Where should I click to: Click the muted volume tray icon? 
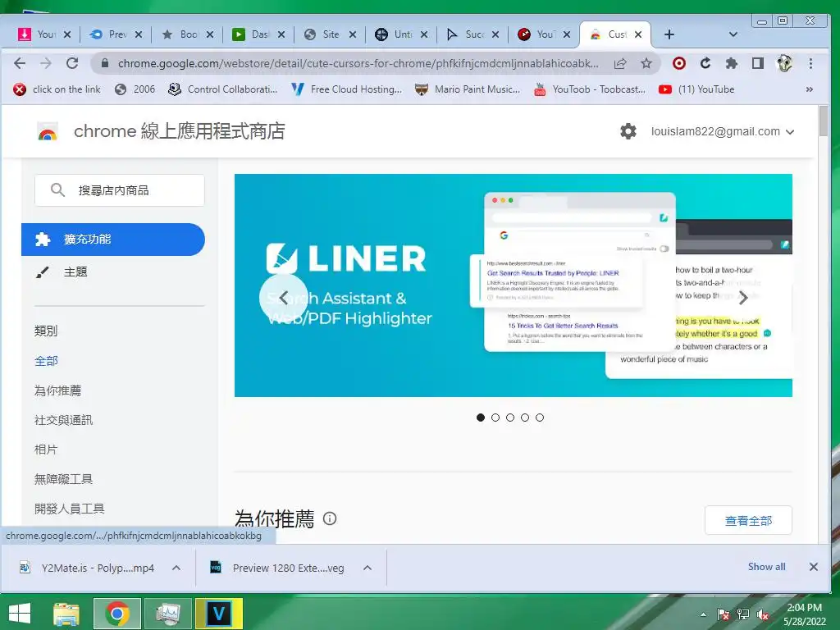pos(763,614)
